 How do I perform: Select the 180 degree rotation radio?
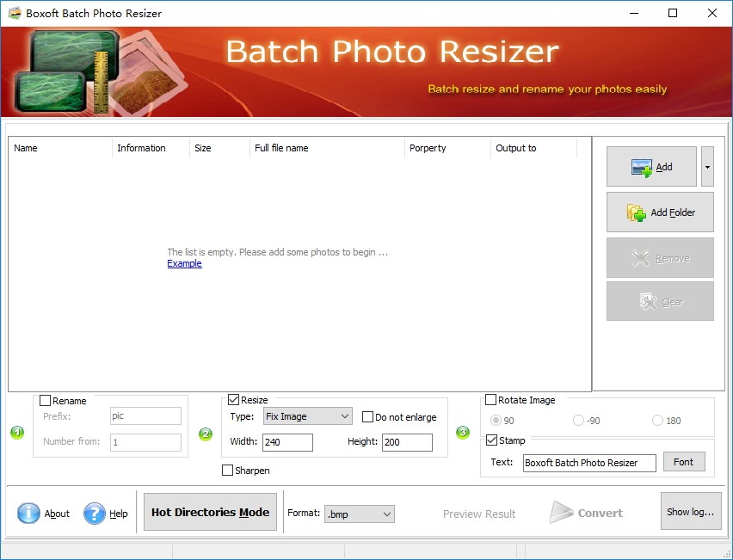pyautogui.click(x=657, y=421)
